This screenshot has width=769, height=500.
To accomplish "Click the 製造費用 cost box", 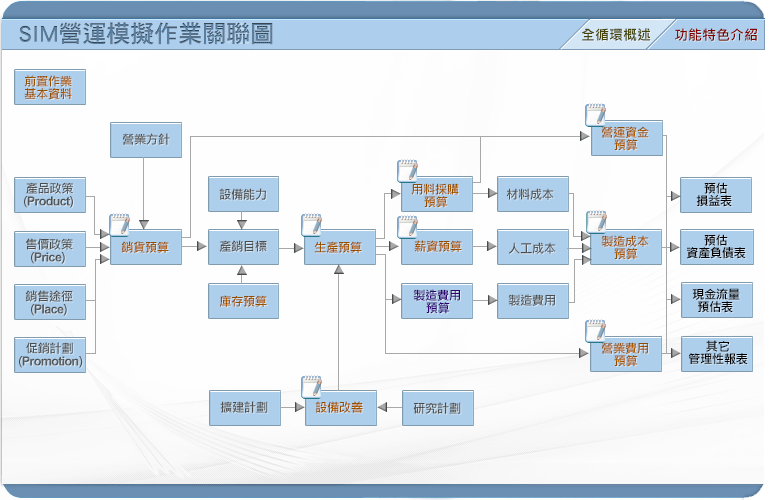I will pyautogui.click(x=533, y=301).
